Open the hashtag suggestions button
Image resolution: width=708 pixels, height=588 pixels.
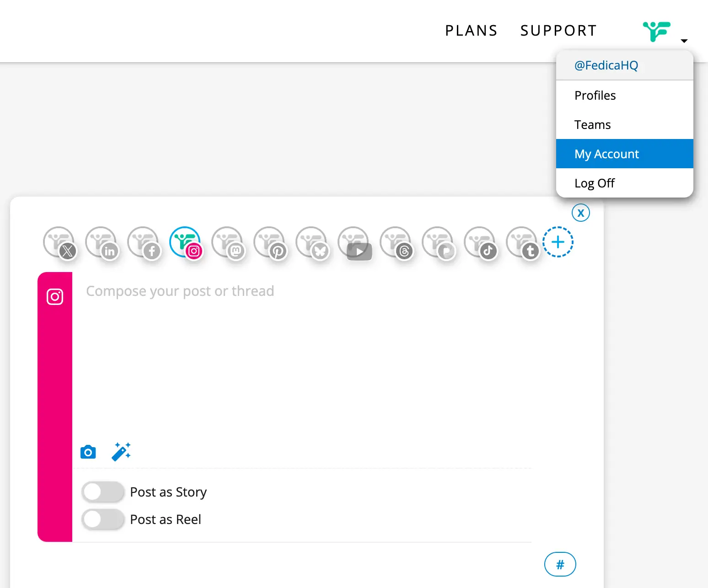560,564
